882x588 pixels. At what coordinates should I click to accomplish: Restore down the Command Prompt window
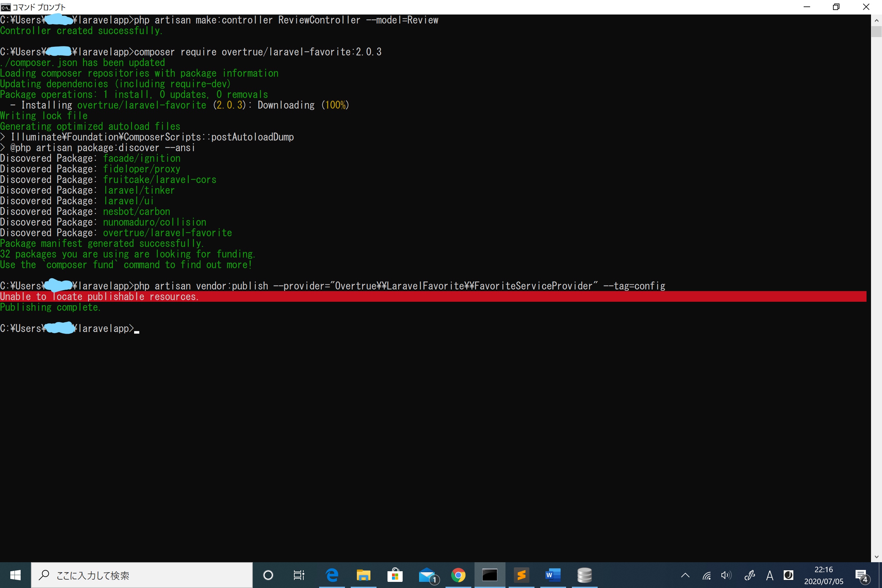coord(836,7)
